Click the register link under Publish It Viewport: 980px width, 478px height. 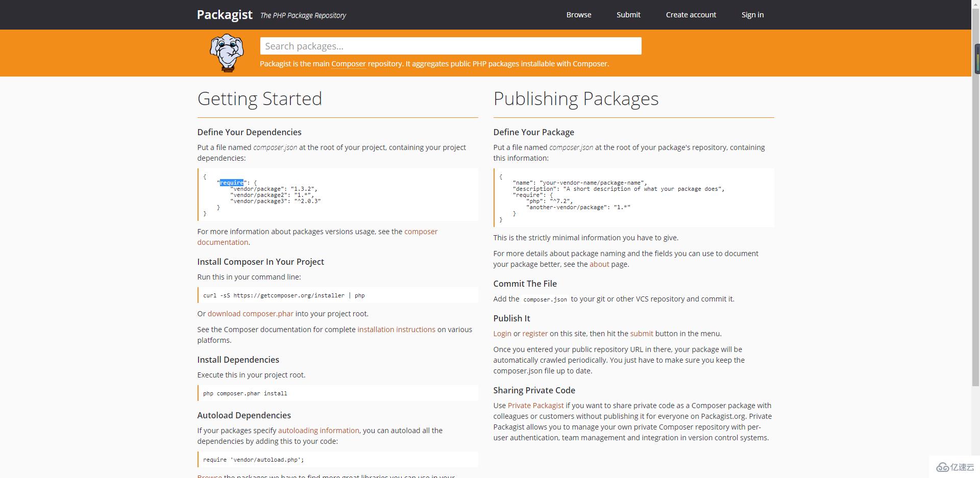pyautogui.click(x=535, y=334)
